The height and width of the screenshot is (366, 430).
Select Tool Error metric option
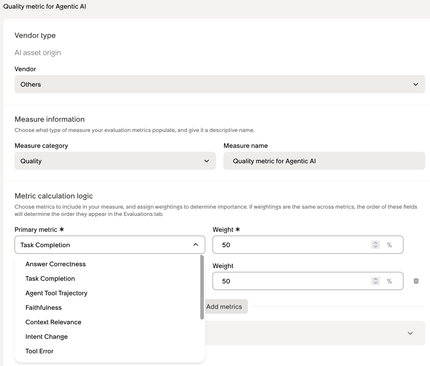(x=39, y=351)
